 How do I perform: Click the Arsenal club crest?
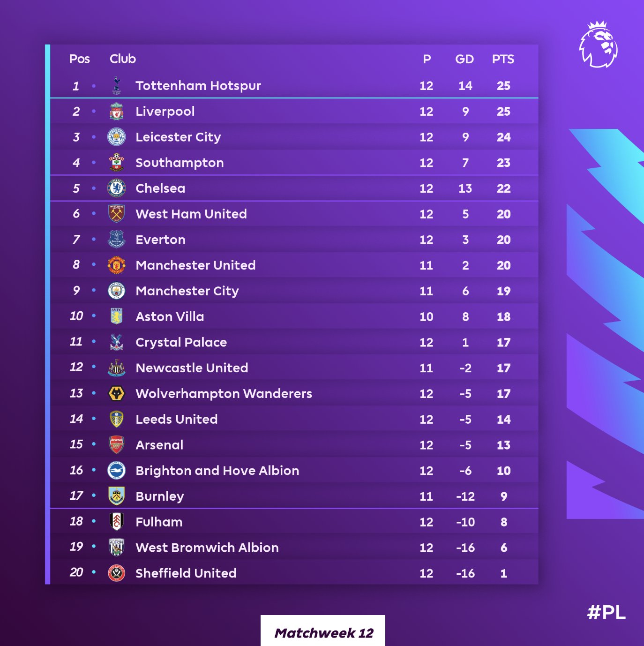(x=116, y=444)
